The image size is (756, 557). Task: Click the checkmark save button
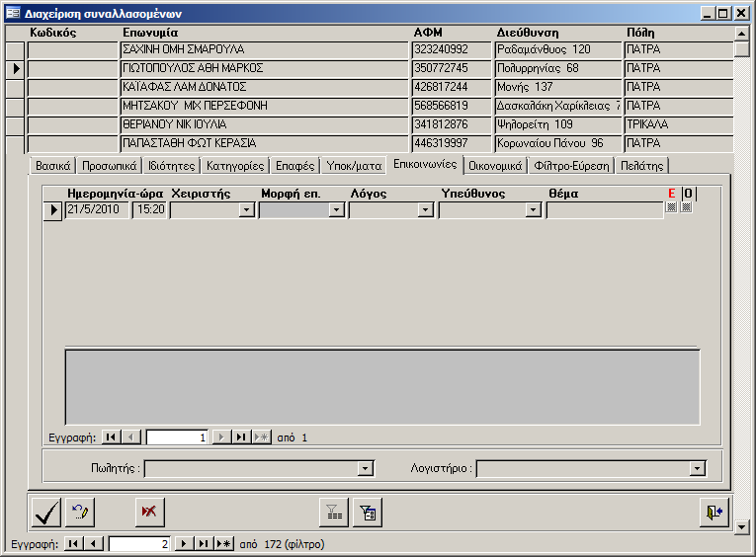pos(45,512)
